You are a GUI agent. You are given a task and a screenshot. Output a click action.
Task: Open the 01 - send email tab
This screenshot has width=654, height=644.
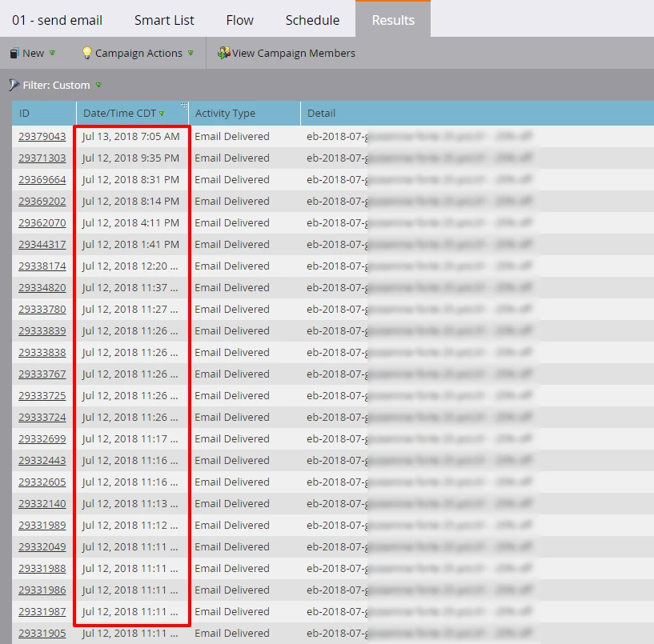tap(57, 20)
